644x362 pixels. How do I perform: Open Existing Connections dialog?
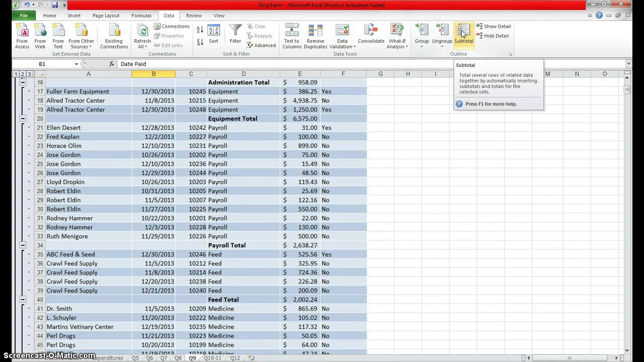(x=114, y=36)
